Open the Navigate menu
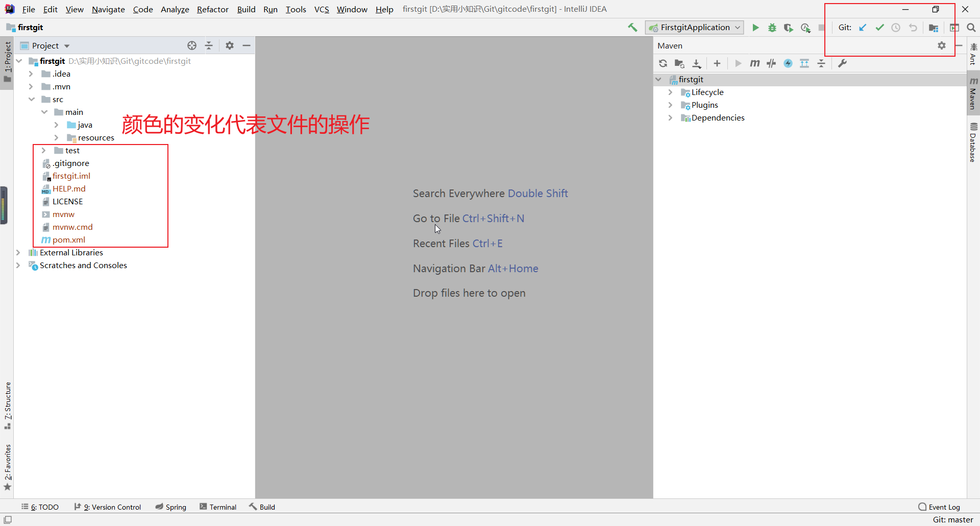 tap(108, 9)
